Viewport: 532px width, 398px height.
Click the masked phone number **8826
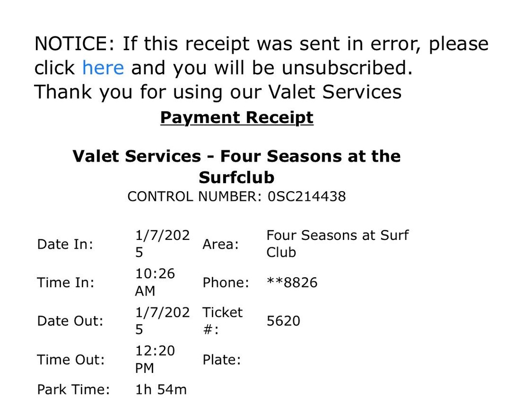(x=292, y=283)
